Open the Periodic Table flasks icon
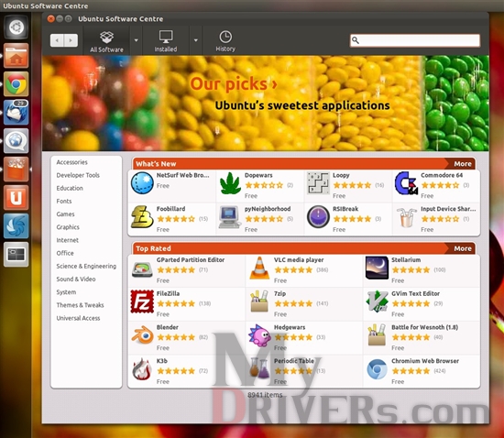 click(259, 368)
